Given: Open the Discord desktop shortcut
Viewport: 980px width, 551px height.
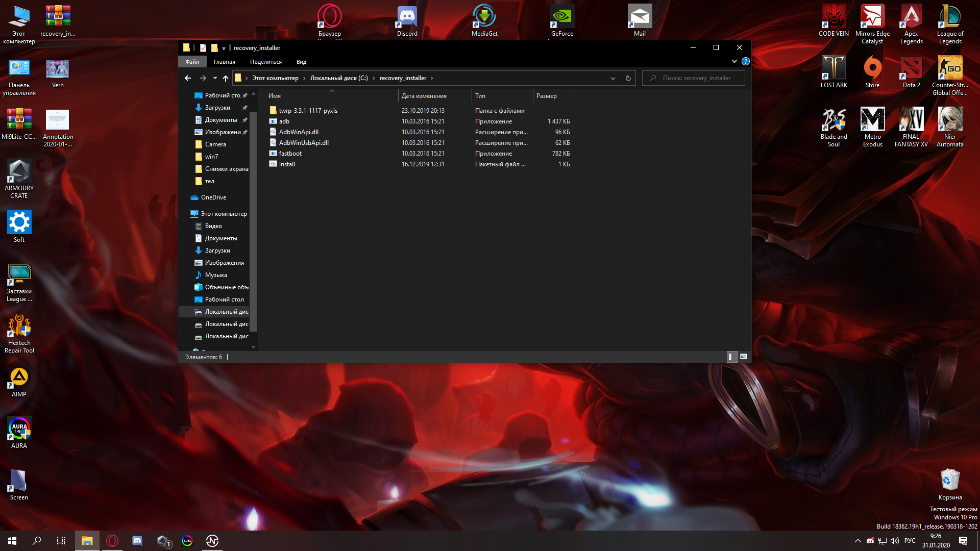Looking at the screenshot, I should (x=407, y=20).
